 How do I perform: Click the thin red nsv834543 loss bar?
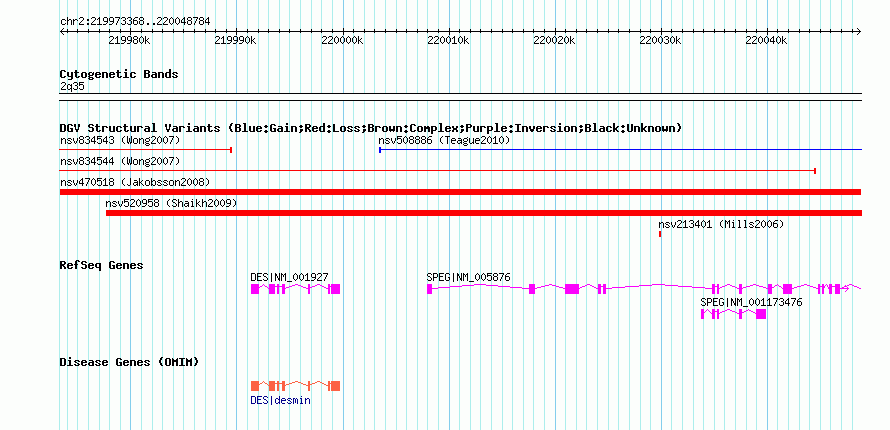pos(146,150)
